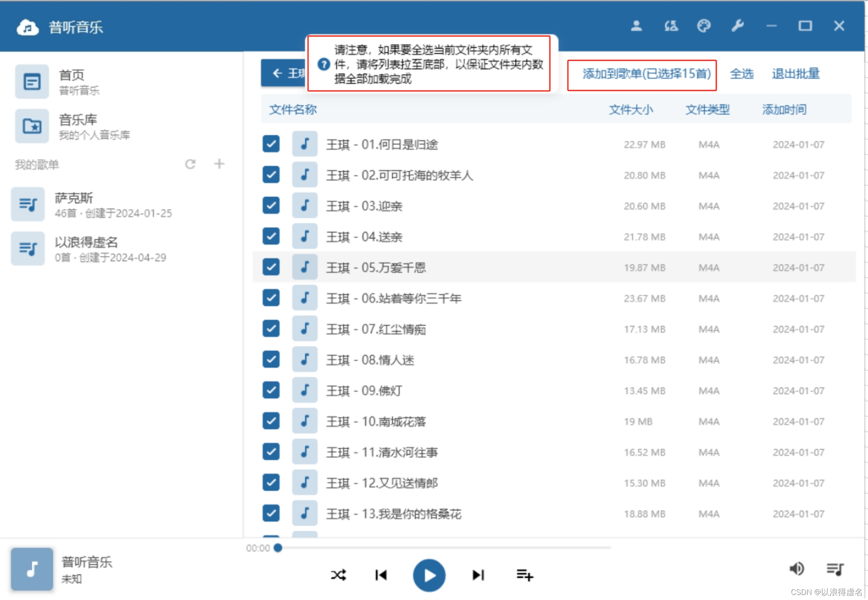Uncheck the 12.又见送情郎 song checkbox

[271, 483]
